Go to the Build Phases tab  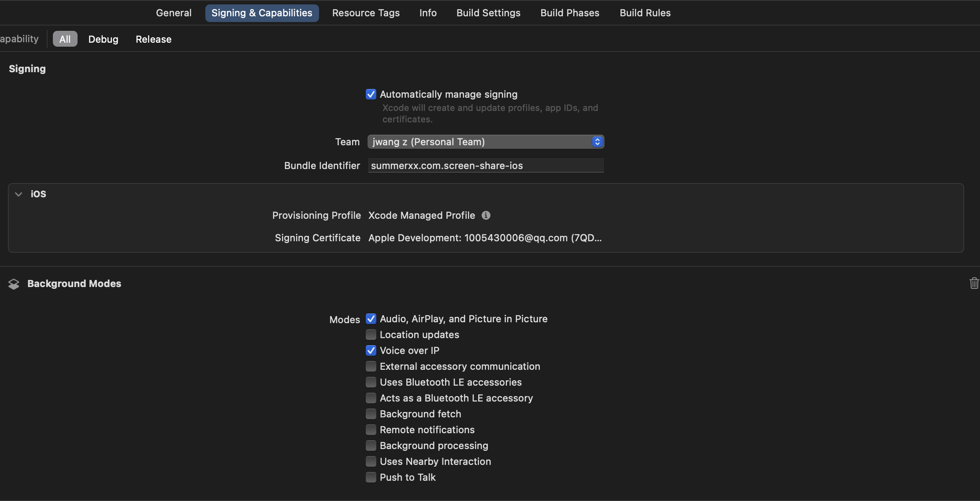pyautogui.click(x=570, y=13)
